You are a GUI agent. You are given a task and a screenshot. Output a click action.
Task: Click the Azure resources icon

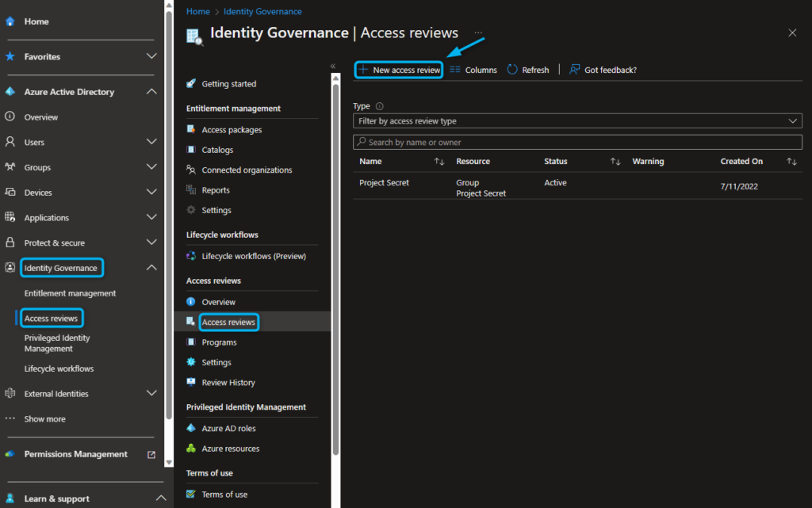[x=191, y=449]
